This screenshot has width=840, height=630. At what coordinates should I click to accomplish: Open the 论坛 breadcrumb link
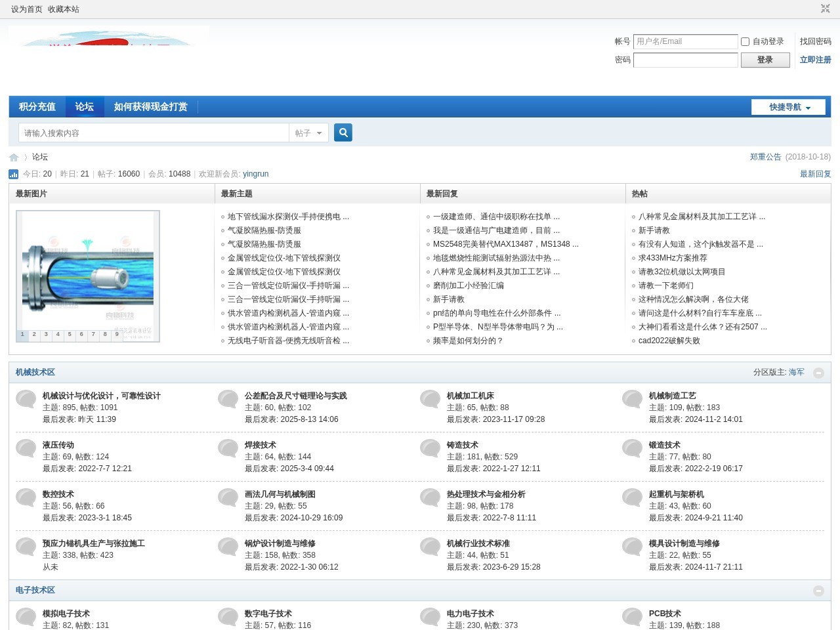point(40,157)
